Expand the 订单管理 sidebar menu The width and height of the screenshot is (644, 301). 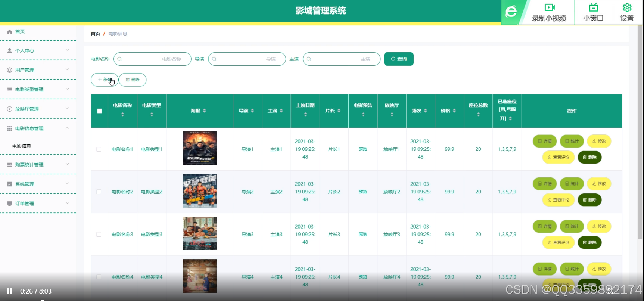click(38, 203)
